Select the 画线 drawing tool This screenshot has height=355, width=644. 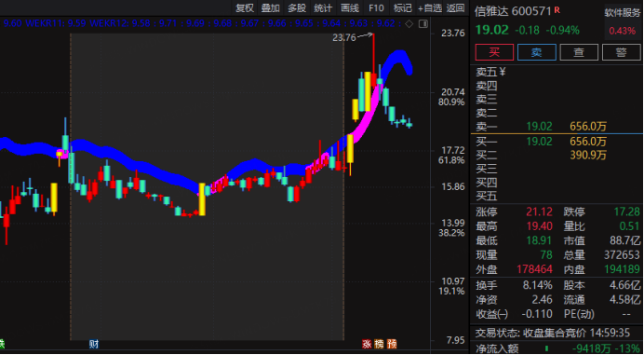pyautogui.click(x=350, y=7)
